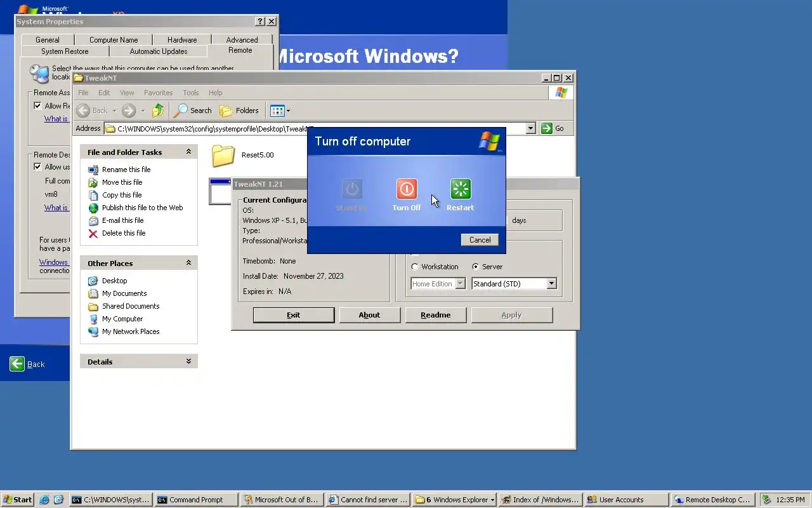Switch to the Advanced tab
The image size is (812, 508).
point(242,40)
